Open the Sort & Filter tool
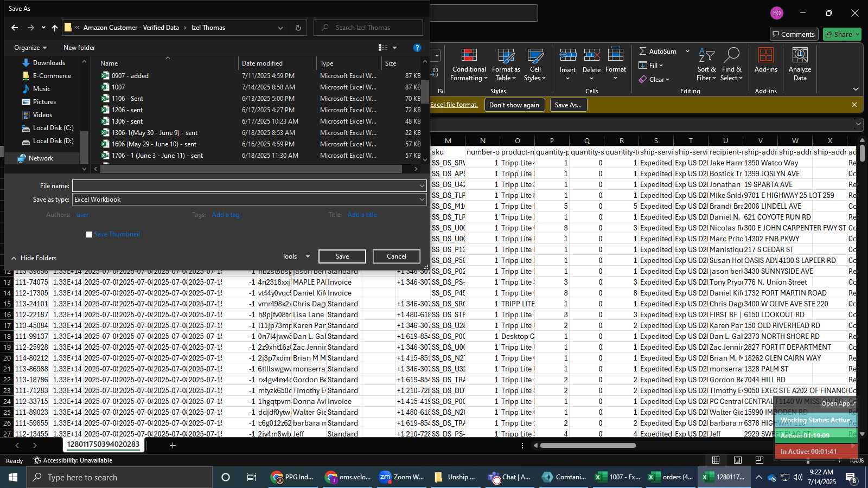The width and height of the screenshot is (868, 488). point(706,65)
